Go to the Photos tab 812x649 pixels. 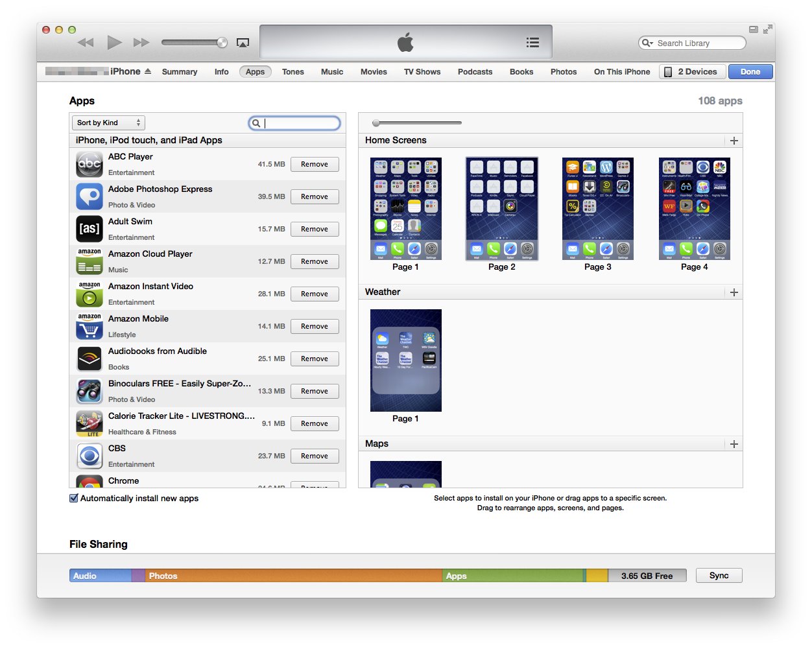564,72
